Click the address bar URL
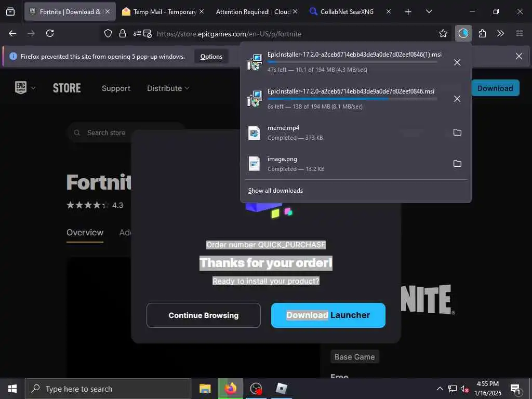 229,34
